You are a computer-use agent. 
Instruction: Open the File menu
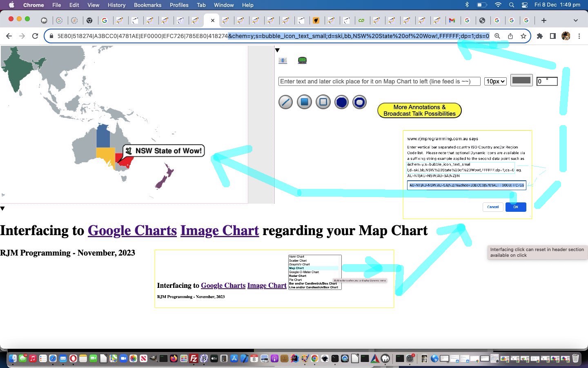point(57,5)
